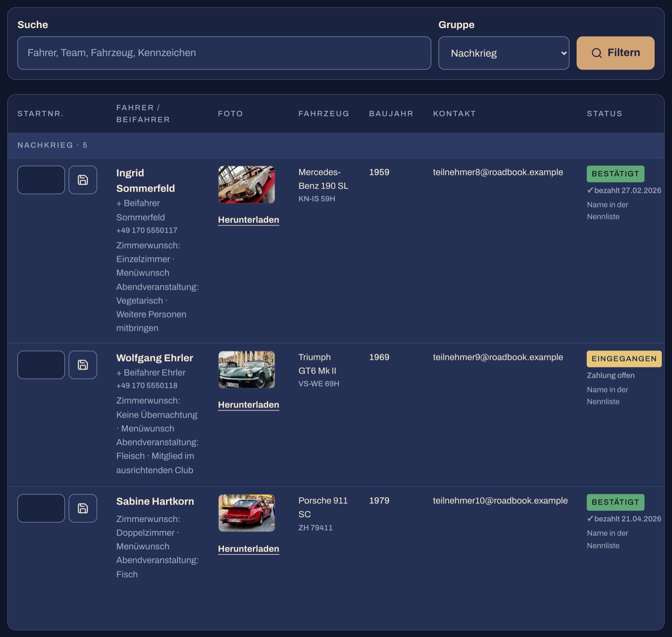The height and width of the screenshot is (637, 672).
Task: Select the name Sabine Hartkorn
Action: (x=155, y=501)
